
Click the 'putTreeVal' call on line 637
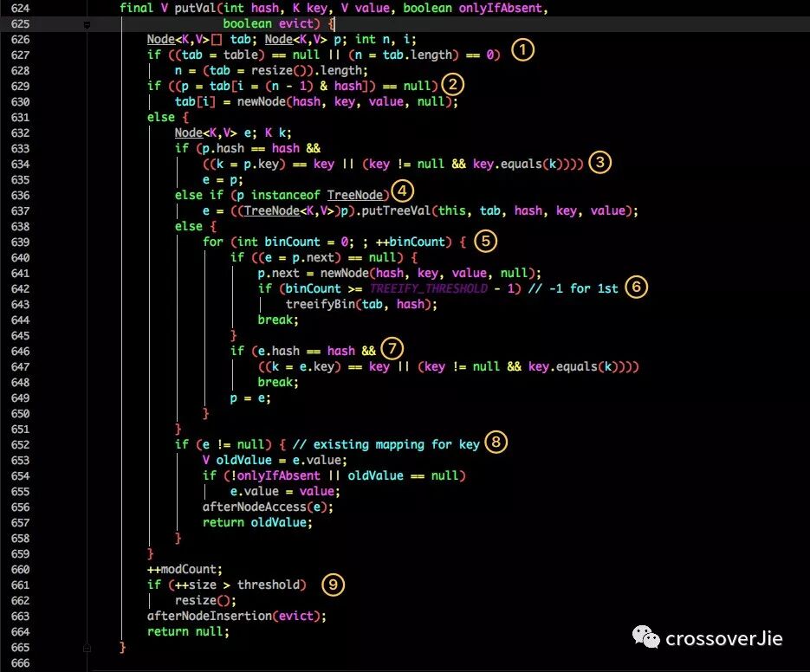click(x=396, y=210)
